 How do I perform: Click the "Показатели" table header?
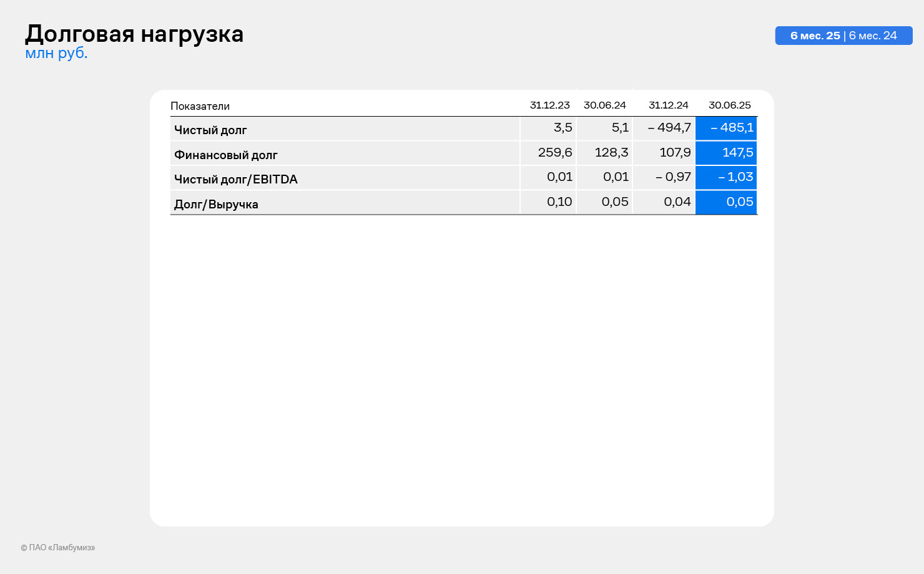(200, 106)
